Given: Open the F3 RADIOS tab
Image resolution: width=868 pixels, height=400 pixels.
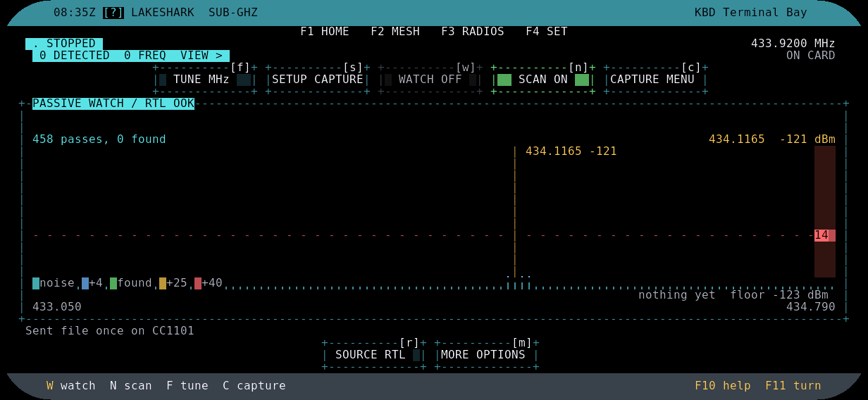Looking at the screenshot, I should click(x=473, y=32).
